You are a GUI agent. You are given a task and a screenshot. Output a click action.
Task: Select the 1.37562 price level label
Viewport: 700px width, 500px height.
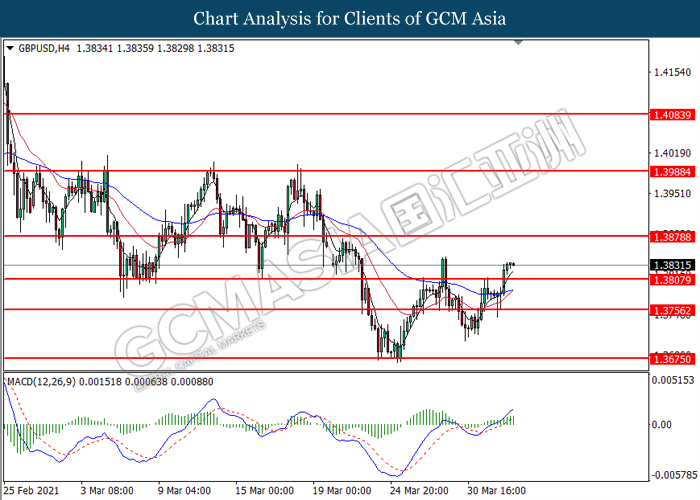pyautogui.click(x=672, y=310)
